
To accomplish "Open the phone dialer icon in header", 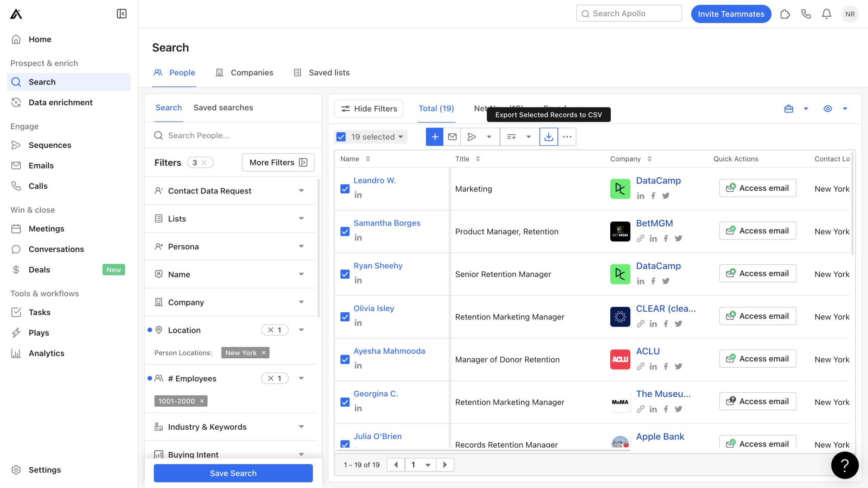I will 806,14.
